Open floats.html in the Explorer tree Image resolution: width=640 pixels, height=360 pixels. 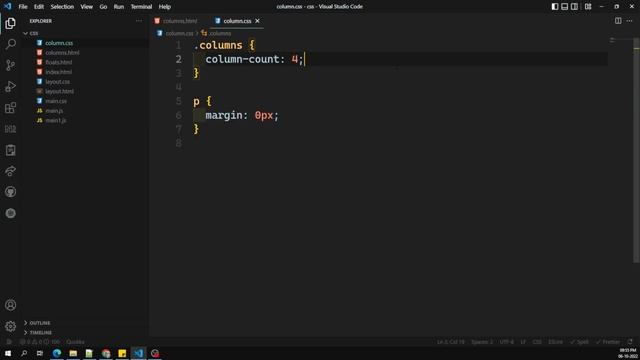[x=59, y=62]
